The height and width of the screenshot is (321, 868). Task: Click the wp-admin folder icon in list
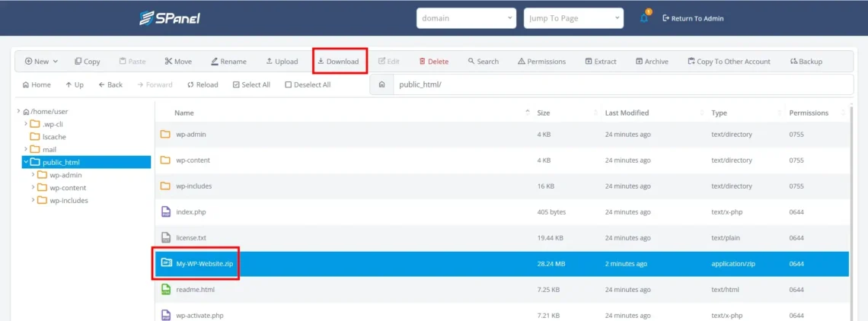pos(165,134)
